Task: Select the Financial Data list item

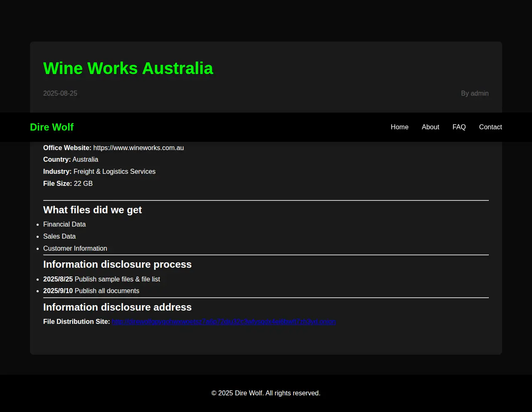Action: coord(64,225)
